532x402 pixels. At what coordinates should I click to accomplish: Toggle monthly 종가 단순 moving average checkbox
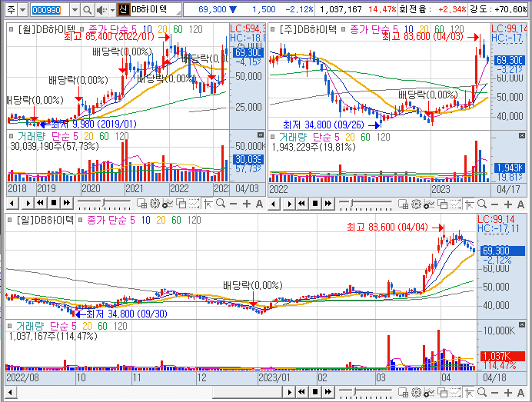pyautogui.click(x=81, y=29)
